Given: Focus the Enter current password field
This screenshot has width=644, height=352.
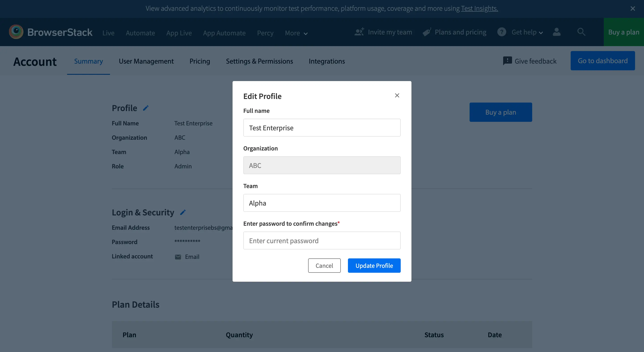Looking at the screenshot, I should coord(322,240).
